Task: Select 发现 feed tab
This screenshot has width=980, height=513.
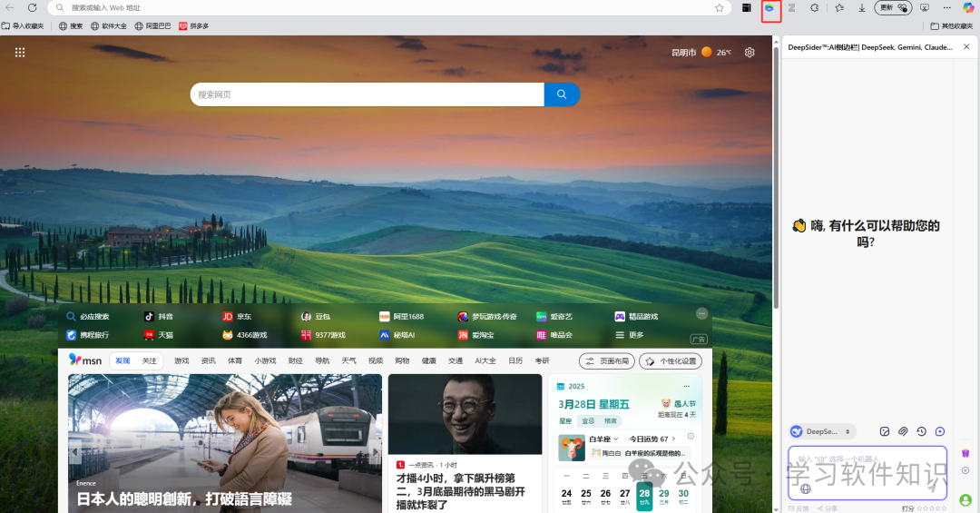Action: (122, 361)
